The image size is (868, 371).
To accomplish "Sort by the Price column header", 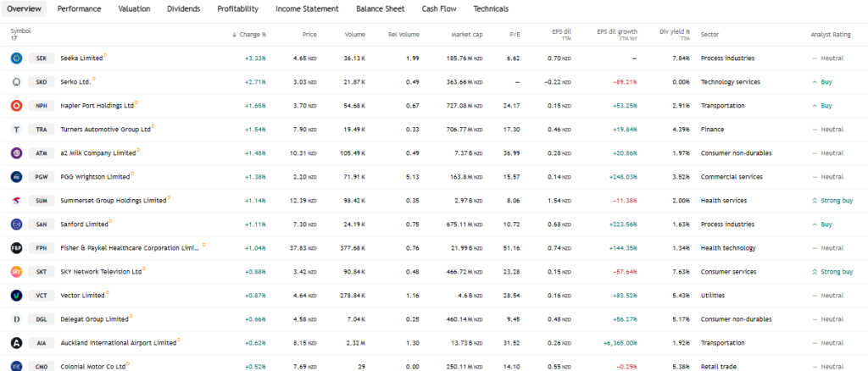I will pyautogui.click(x=309, y=34).
